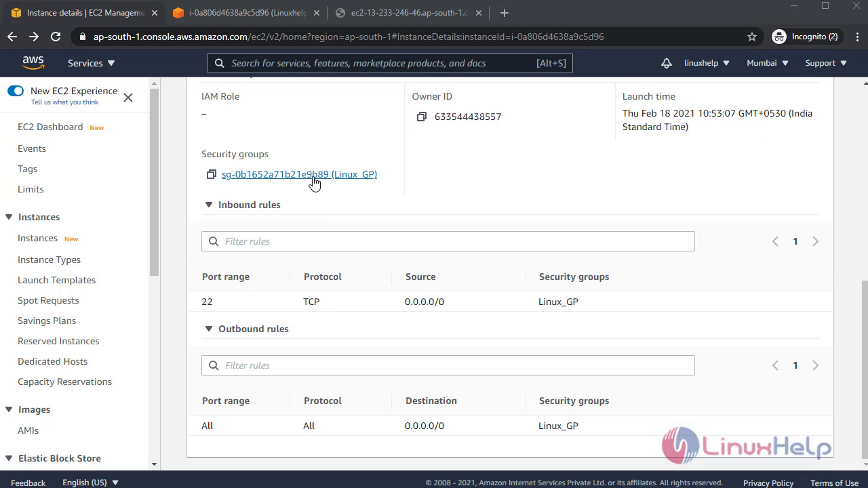Open AMIs in the sidebar
The image size is (868, 488).
pyautogui.click(x=28, y=430)
